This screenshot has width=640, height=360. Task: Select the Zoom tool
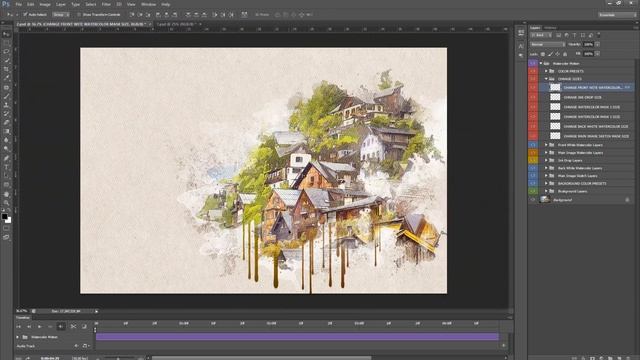(x=6, y=203)
